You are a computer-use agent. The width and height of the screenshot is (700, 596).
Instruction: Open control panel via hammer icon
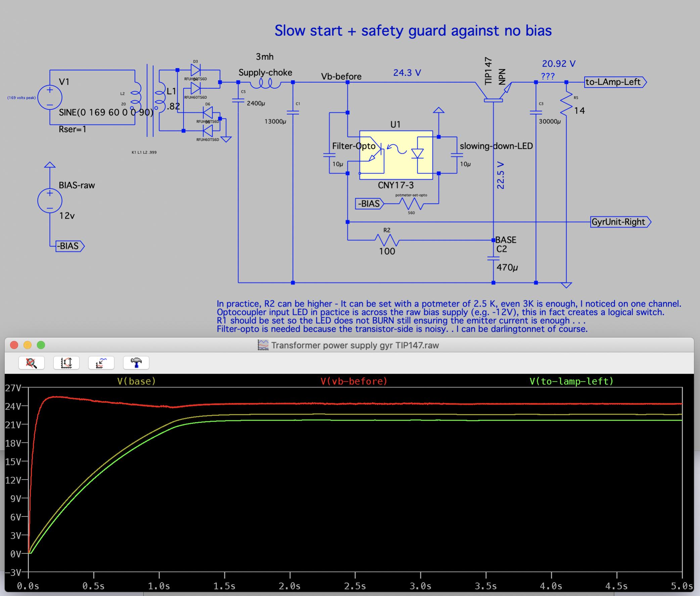(x=136, y=363)
